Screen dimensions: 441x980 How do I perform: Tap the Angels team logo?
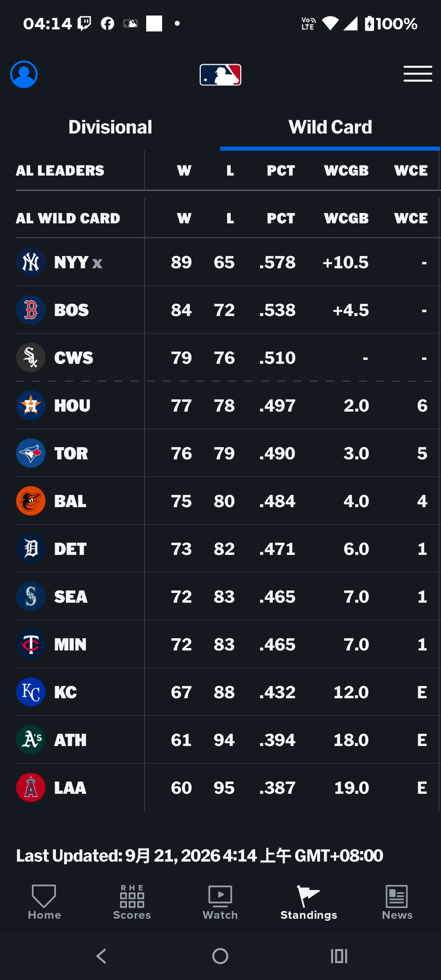pos(31,788)
